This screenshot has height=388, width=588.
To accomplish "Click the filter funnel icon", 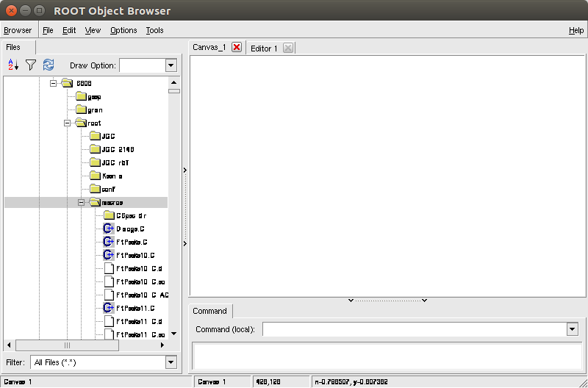I will (x=31, y=65).
